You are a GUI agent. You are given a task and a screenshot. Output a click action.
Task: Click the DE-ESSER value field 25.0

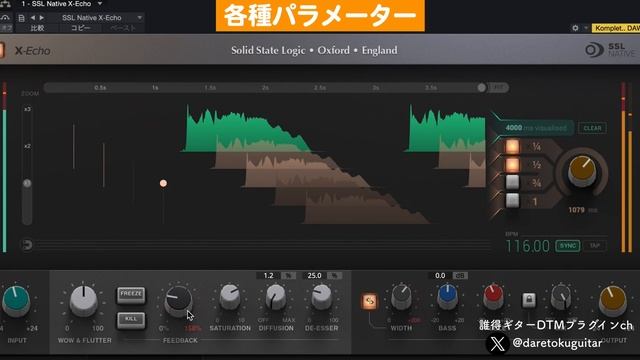[x=314, y=276]
